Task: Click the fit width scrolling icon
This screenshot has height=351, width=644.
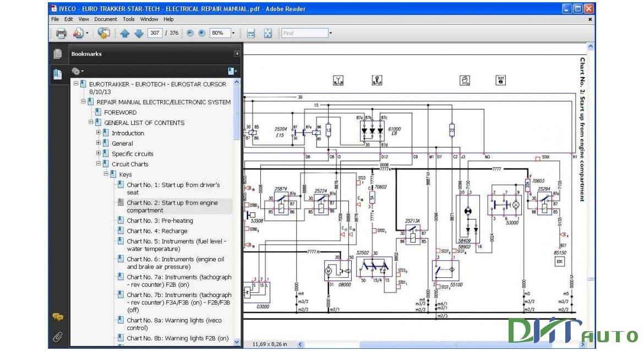Action: (251, 33)
